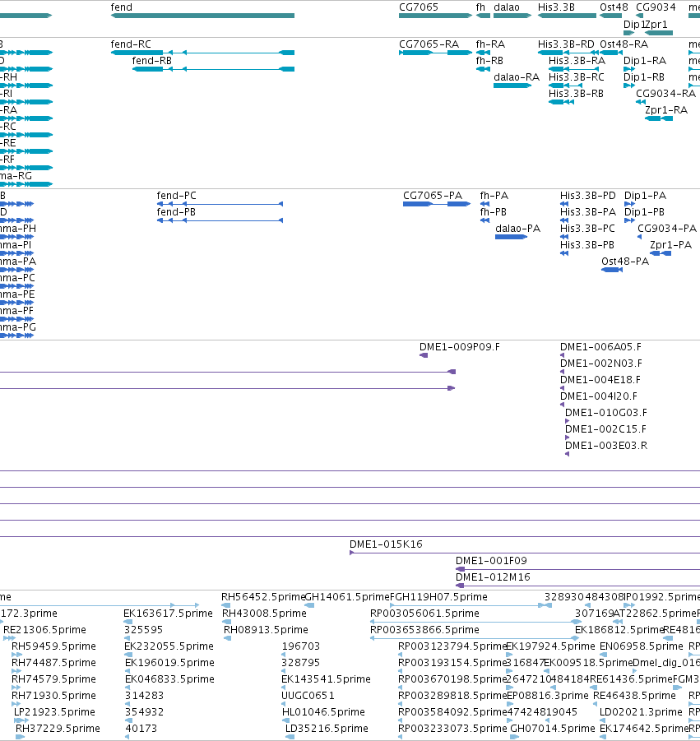Click the DME1-004E18.F label
Screen dimensions: 700x741
(x=600, y=380)
